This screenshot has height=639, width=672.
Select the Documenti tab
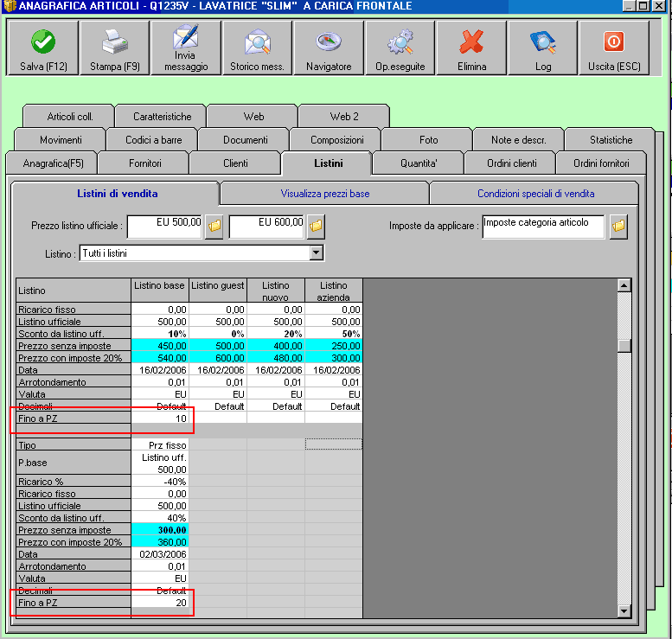coord(245,140)
